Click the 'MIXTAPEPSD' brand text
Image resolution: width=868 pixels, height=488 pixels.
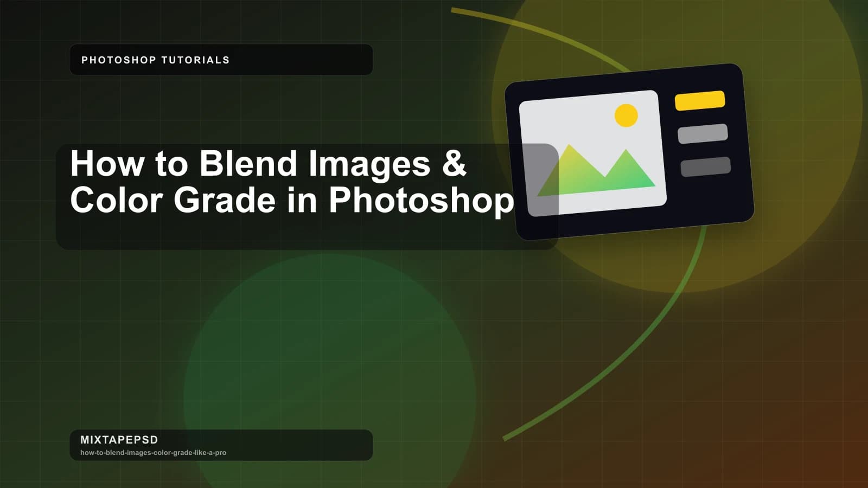119,440
